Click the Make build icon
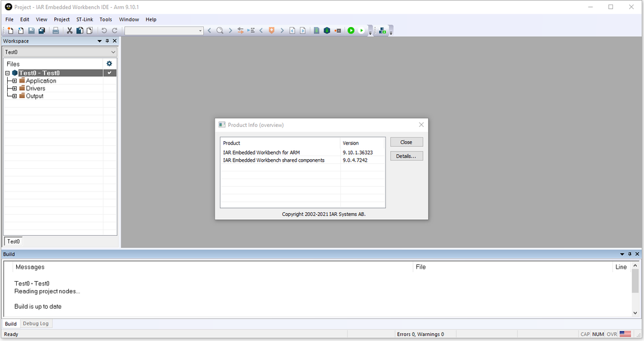The height and width of the screenshot is (341, 644). pyautogui.click(x=327, y=30)
